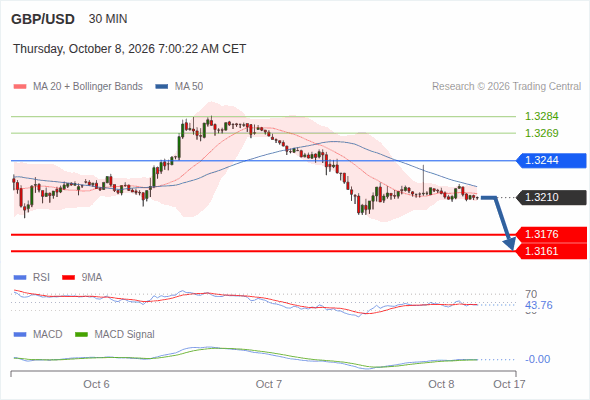Click the MA 20 + Bollinger Bands legend label

[x=88, y=87]
